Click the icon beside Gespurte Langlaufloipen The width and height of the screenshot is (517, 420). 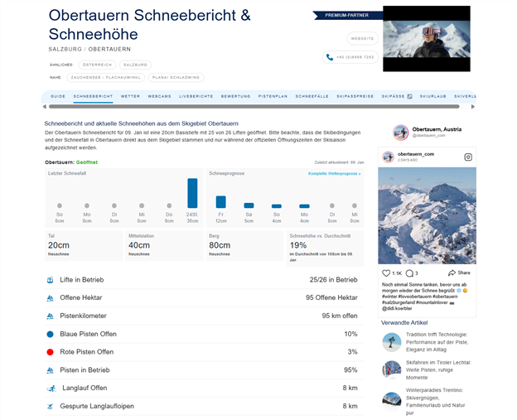(x=50, y=407)
